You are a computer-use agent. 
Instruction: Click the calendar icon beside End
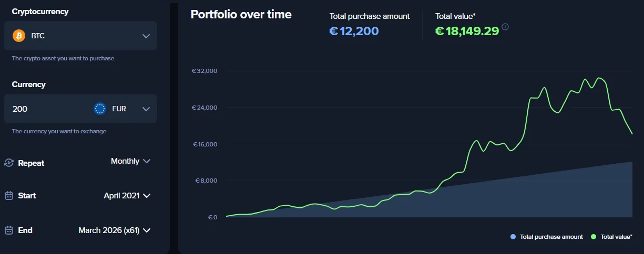tap(8, 230)
